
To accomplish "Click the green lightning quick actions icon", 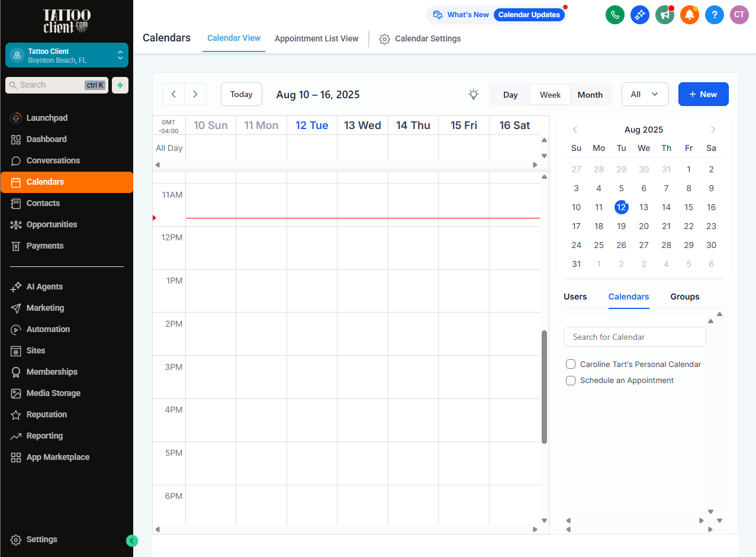I will (x=120, y=85).
